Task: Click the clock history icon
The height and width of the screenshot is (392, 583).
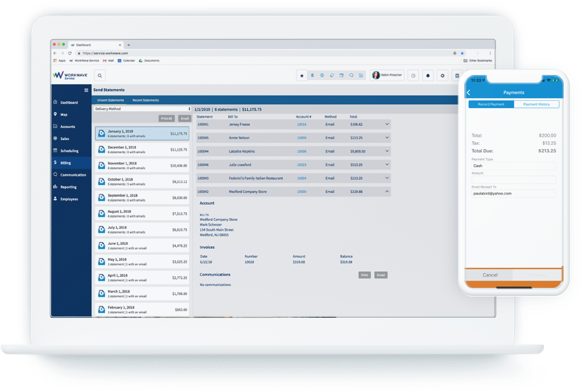Action: click(413, 76)
